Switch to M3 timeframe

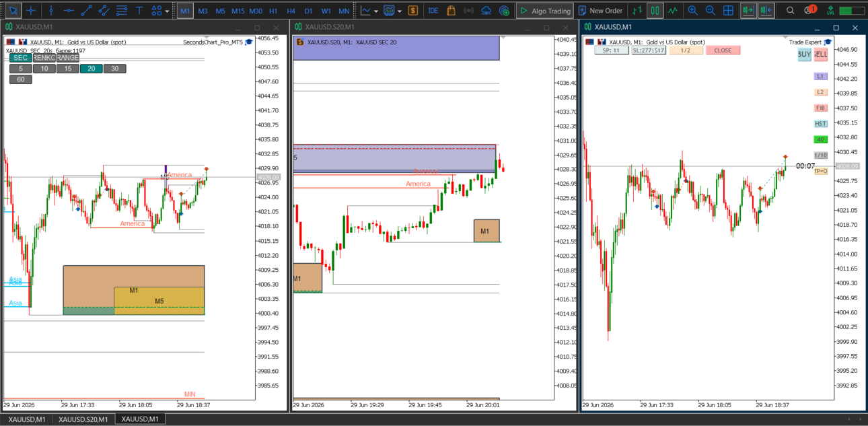tap(203, 11)
